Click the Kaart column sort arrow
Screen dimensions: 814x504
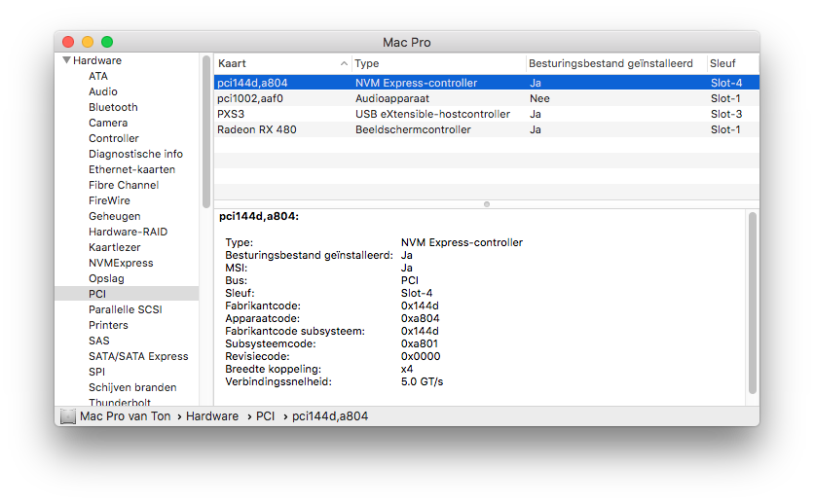tap(344, 63)
